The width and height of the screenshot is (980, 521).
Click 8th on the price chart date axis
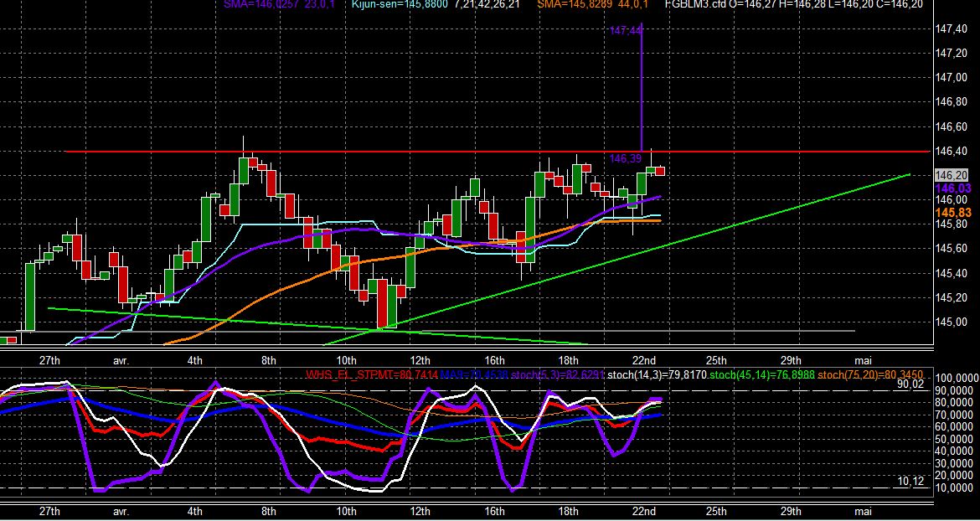269,360
